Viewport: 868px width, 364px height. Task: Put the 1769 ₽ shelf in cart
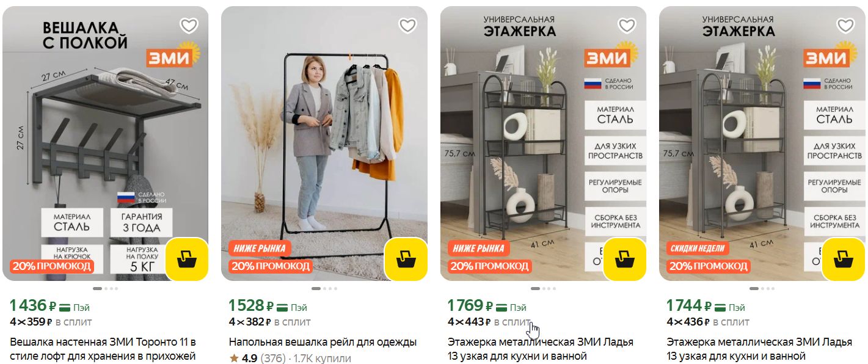click(x=625, y=260)
